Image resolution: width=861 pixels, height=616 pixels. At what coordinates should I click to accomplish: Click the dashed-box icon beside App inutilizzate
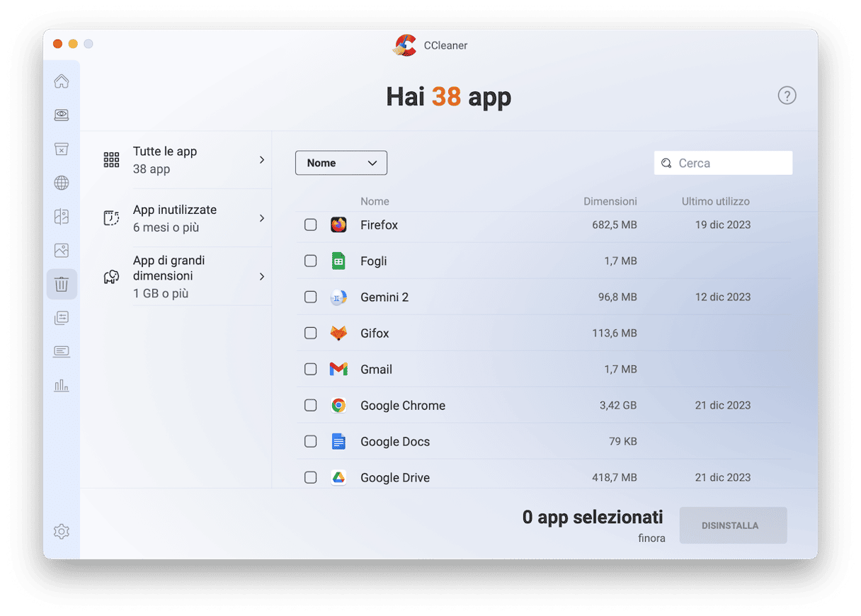111,218
